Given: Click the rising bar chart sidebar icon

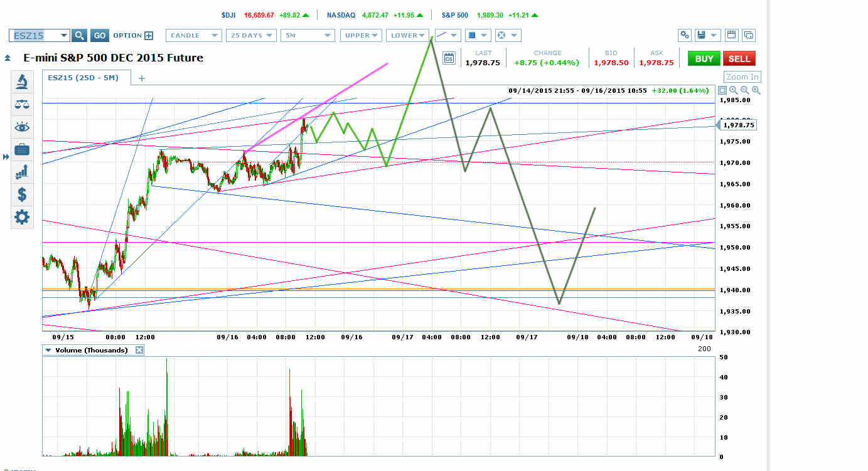Looking at the screenshot, I should pyautogui.click(x=22, y=171).
